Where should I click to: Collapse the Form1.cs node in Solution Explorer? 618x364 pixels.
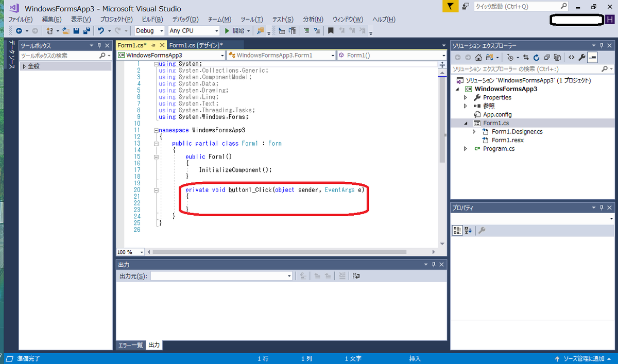point(466,123)
